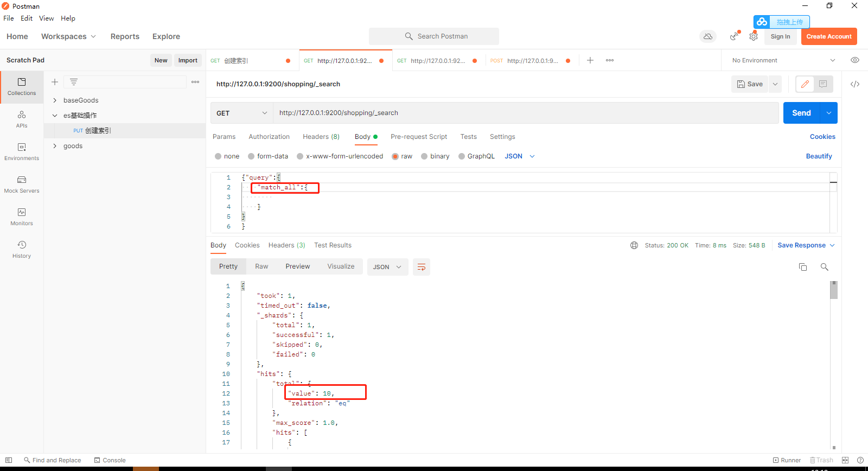Open the Save options dropdown arrow
Image resolution: width=868 pixels, height=471 pixels.
tap(775, 84)
